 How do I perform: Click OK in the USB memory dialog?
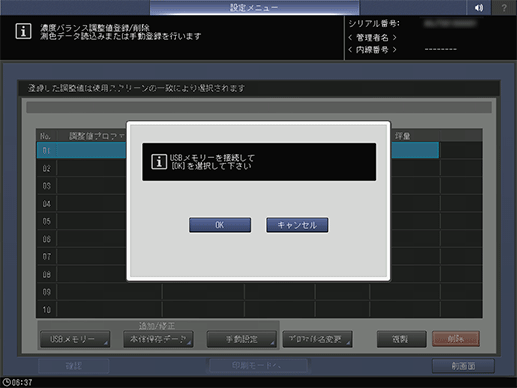(x=220, y=225)
